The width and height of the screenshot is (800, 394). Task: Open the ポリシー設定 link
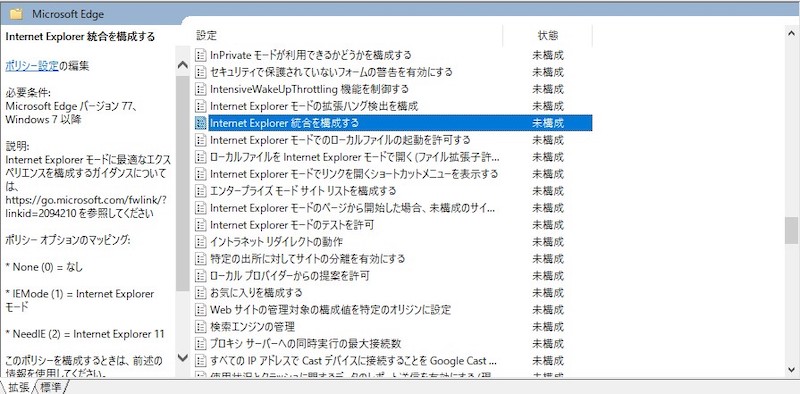[32, 66]
